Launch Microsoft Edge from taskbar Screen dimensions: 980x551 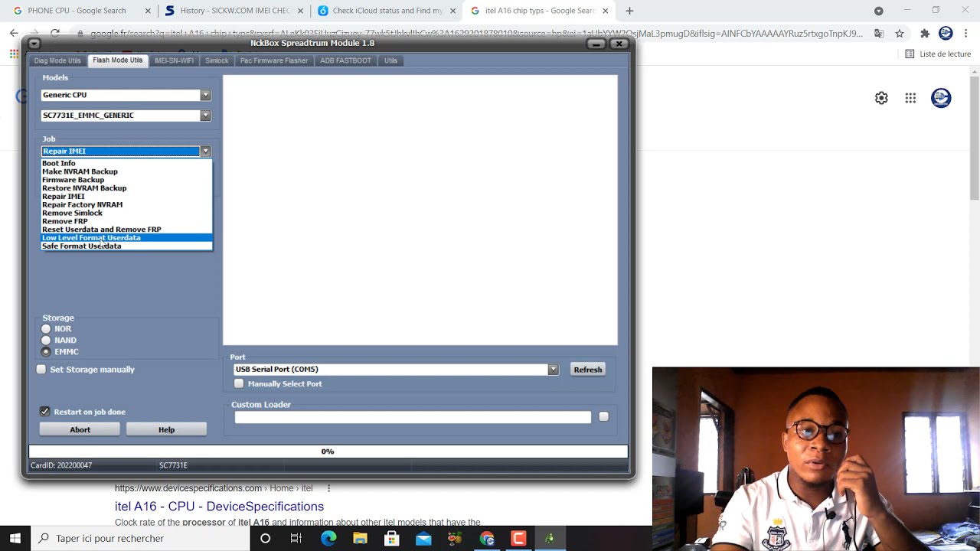click(x=328, y=539)
